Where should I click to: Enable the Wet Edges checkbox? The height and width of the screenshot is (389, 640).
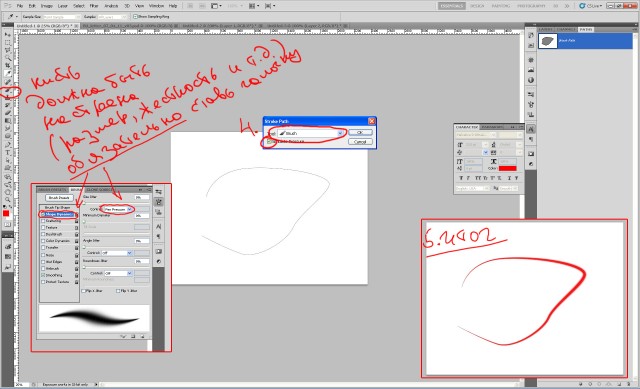[x=43, y=262]
